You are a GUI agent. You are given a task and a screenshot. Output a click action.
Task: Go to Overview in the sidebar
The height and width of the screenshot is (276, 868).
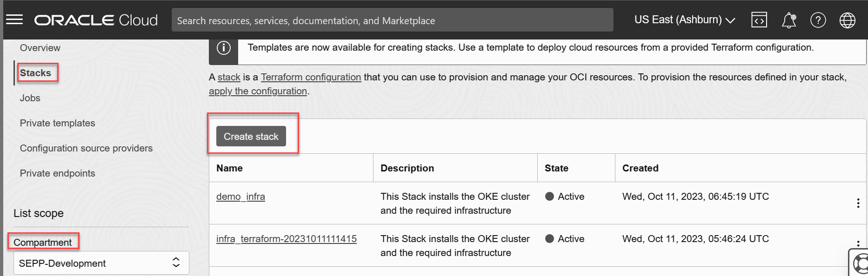(40, 48)
